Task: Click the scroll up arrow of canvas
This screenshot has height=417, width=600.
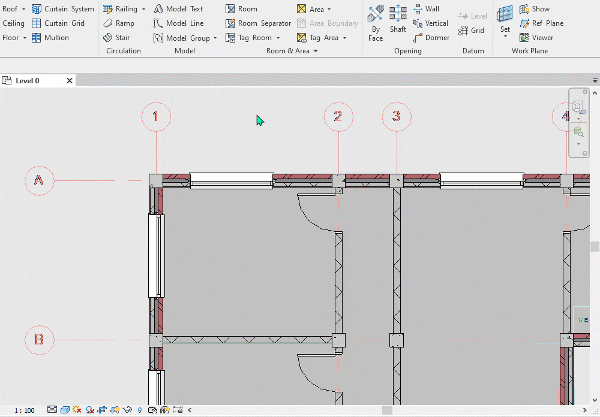Action: click(595, 93)
